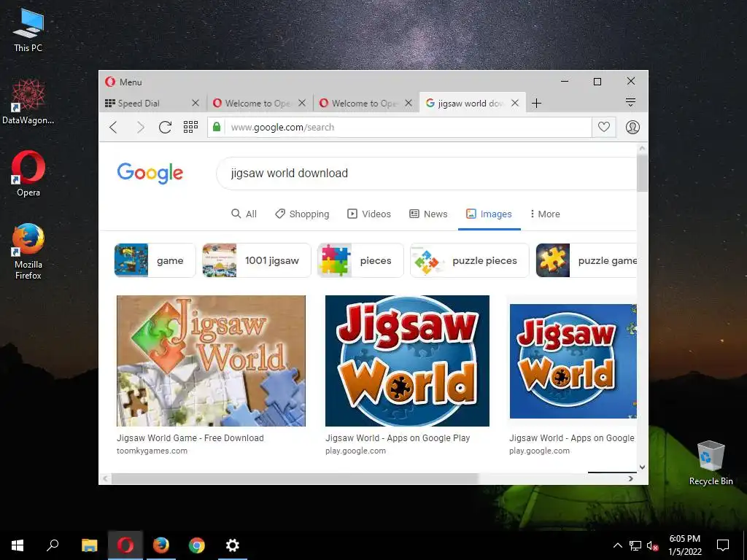Click vertical scrollbar up arrow
The width and height of the screenshot is (747, 560).
click(x=642, y=149)
